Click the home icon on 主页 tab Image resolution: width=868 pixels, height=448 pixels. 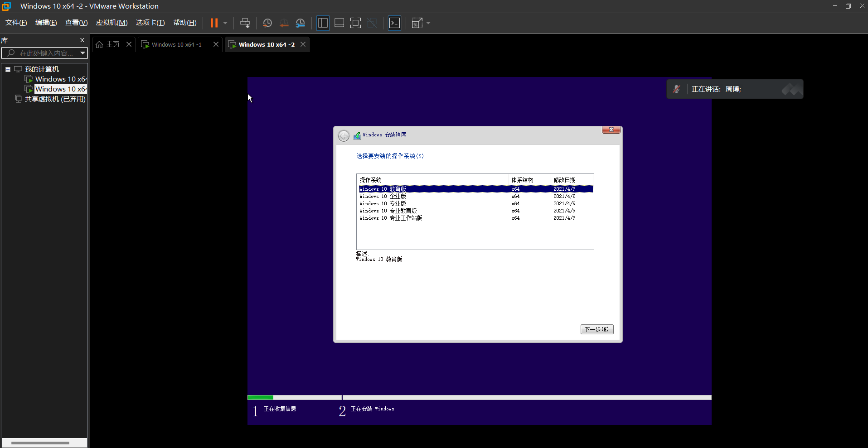pyautogui.click(x=99, y=44)
